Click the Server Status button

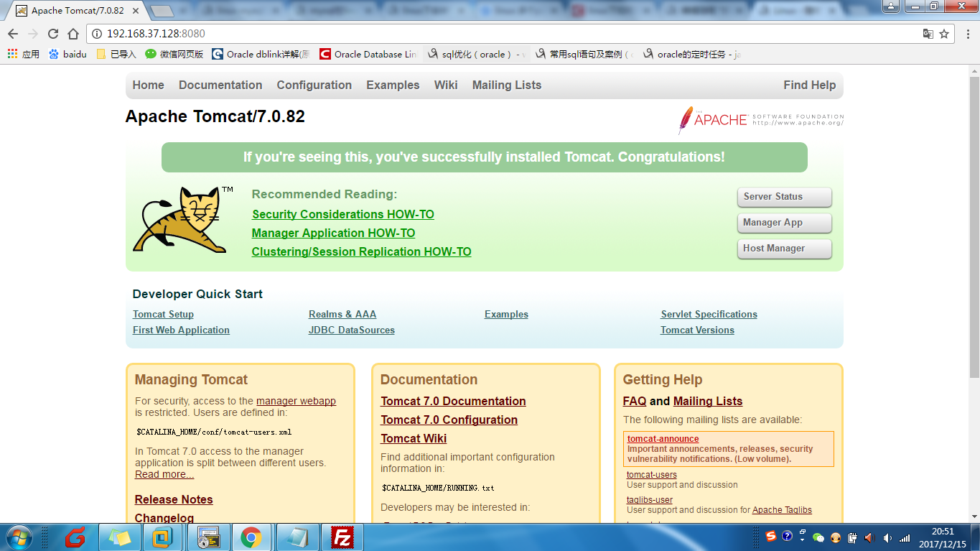click(x=784, y=197)
